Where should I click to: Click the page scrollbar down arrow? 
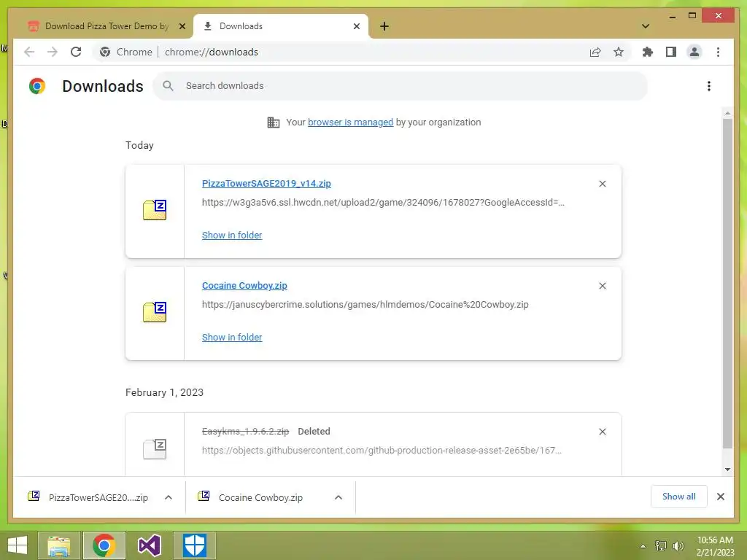point(727,470)
